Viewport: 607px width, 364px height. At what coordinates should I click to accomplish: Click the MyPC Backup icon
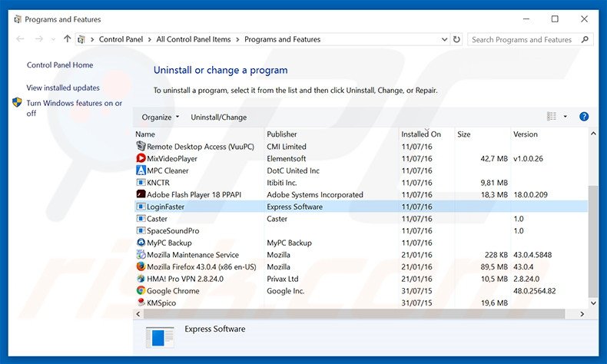pyautogui.click(x=141, y=242)
